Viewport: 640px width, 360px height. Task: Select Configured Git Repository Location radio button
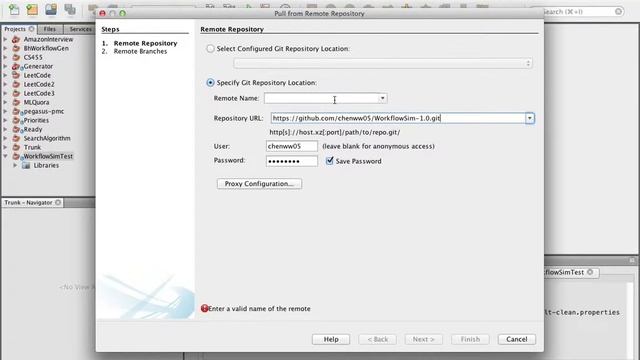[210, 49]
